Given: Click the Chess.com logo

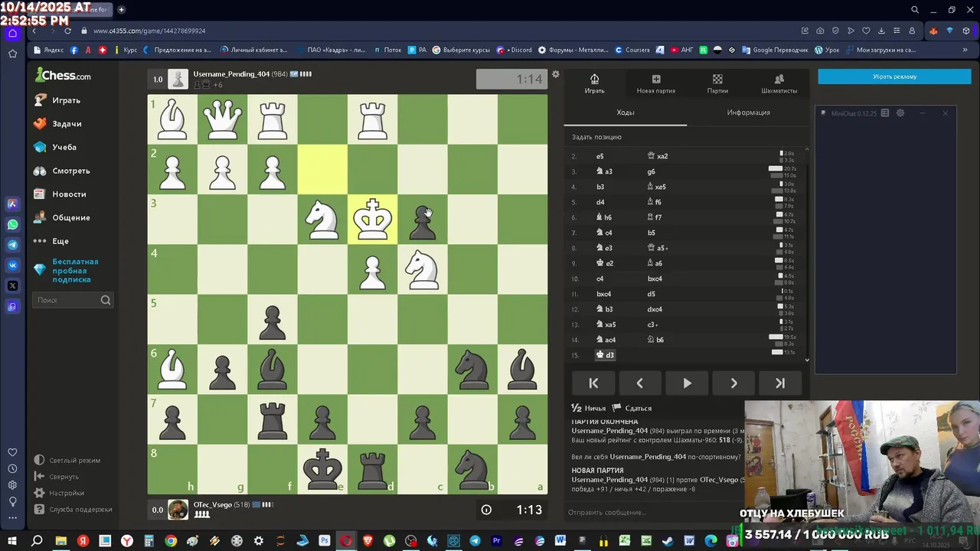Looking at the screenshot, I should (64, 75).
